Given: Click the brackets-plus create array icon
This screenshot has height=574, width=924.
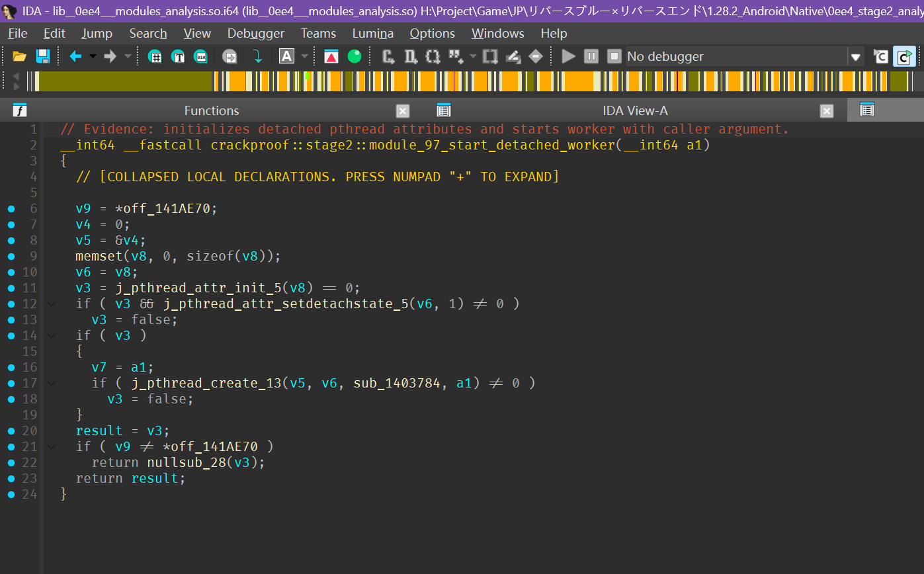Looking at the screenshot, I should tap(433, 57).
